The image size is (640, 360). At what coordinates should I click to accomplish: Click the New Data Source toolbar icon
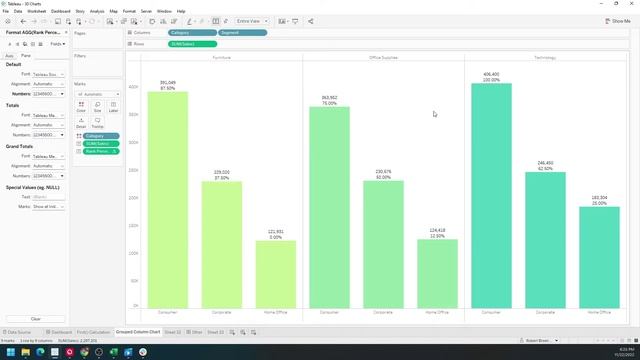(68, 21)
